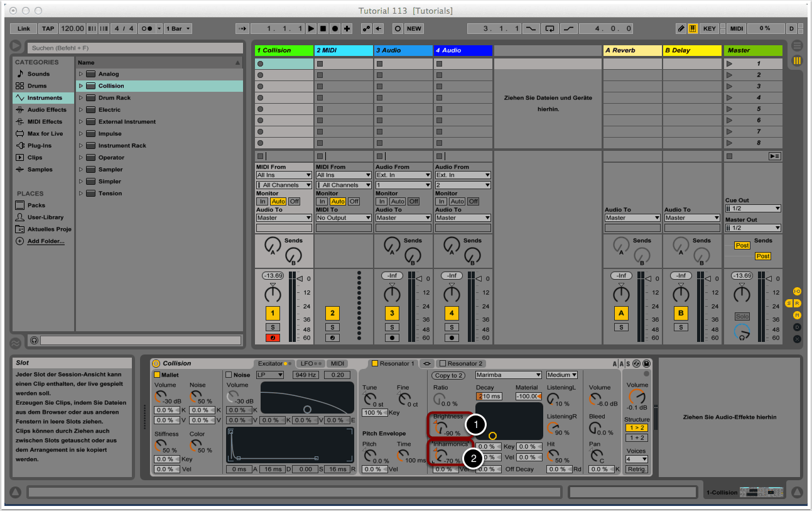Viewport: 812px width, 511px height.
Task: Toggle the Mallet section checkbox
Action: click(157, 375)
